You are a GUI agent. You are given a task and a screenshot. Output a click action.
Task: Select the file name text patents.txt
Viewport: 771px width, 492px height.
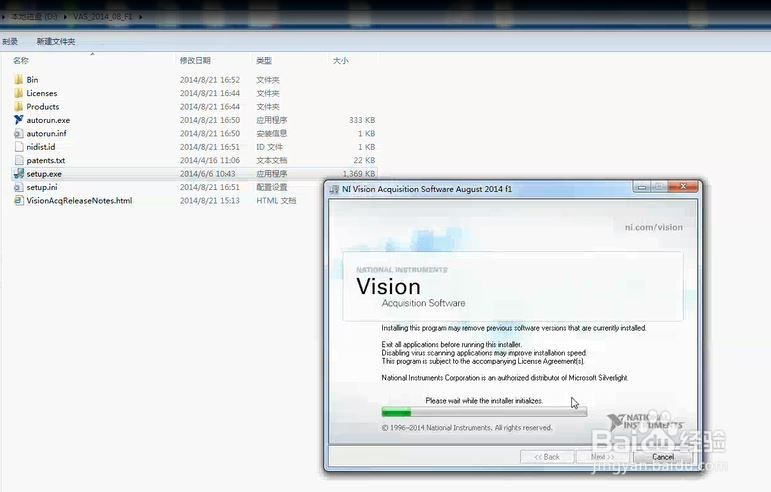46,160
